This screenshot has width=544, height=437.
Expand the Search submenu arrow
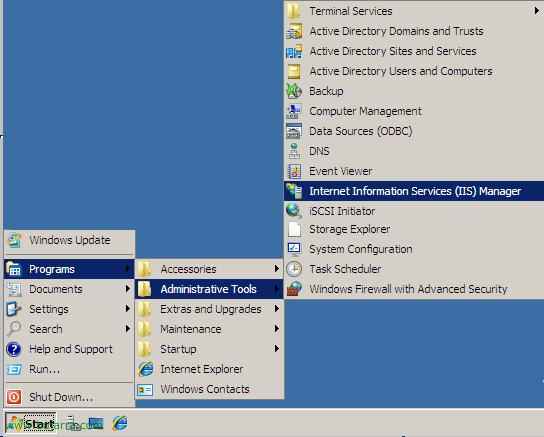[128, 329]
